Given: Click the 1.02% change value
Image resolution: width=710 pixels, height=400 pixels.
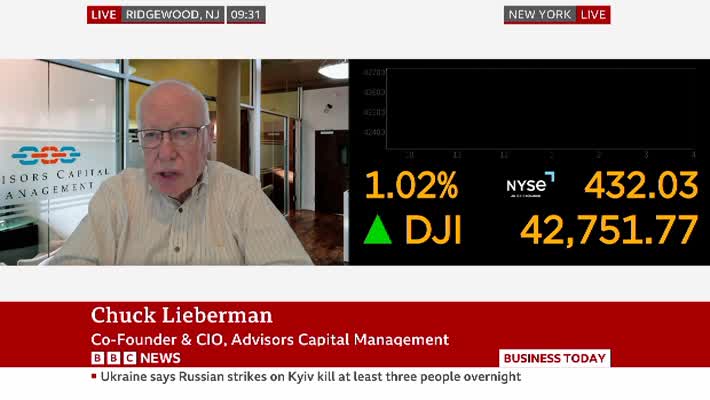Looking at the screenshot, I should [412, 185].
